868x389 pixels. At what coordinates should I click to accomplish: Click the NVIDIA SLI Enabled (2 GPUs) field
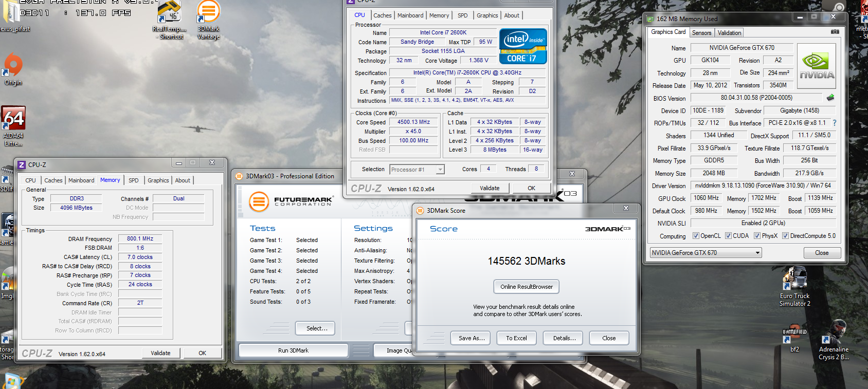[x=763, y=223]
